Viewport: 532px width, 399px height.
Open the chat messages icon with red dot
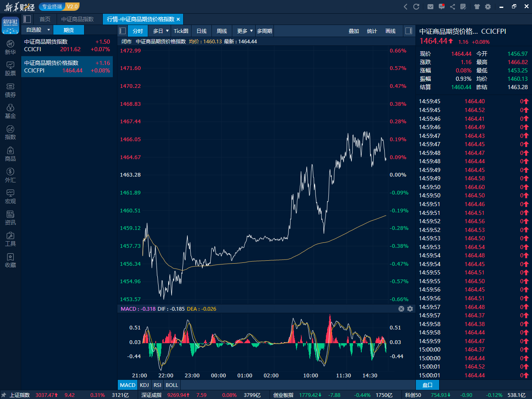click(442, 7)
